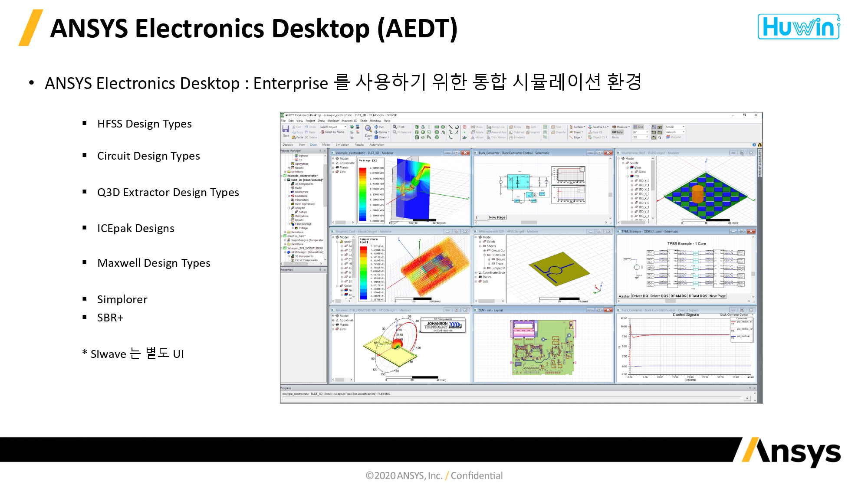The width and height of the screenshot is (868, 488).
Task: Click the Around Axis duplicate tool
Action: [x=496, y=132]
